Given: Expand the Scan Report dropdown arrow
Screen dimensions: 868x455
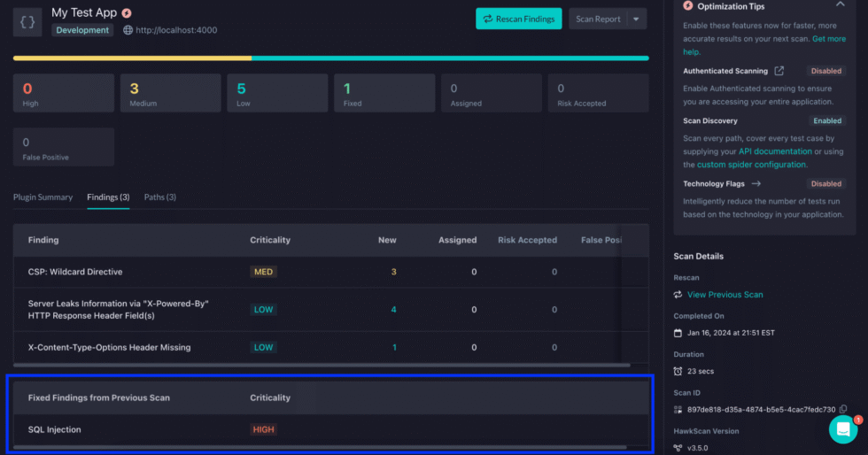Looking at the screenshot, I should [x=637, y=19].
